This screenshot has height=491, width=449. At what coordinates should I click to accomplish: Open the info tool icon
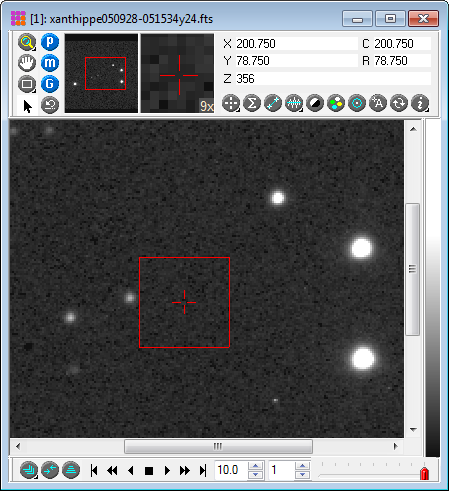click(x=420, y=103)
